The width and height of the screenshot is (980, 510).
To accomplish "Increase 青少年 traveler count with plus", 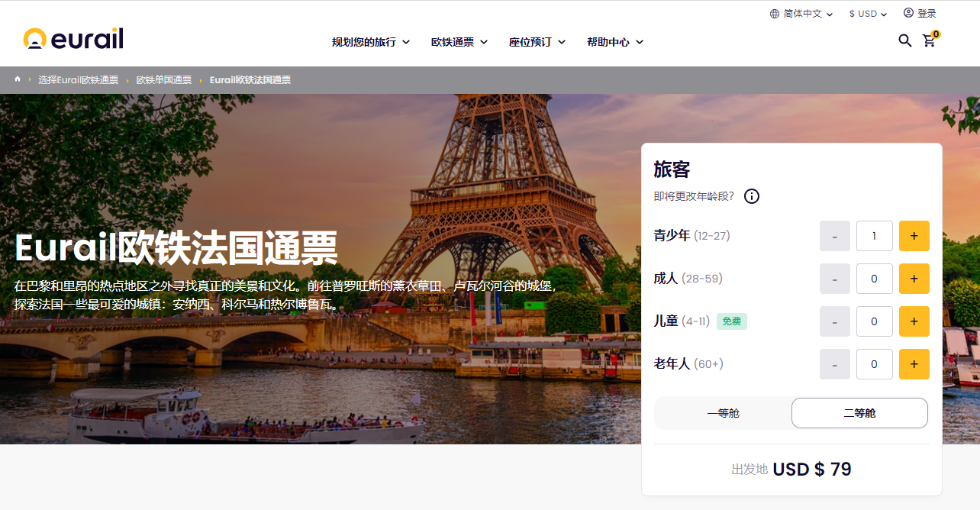I will point(914,236).
